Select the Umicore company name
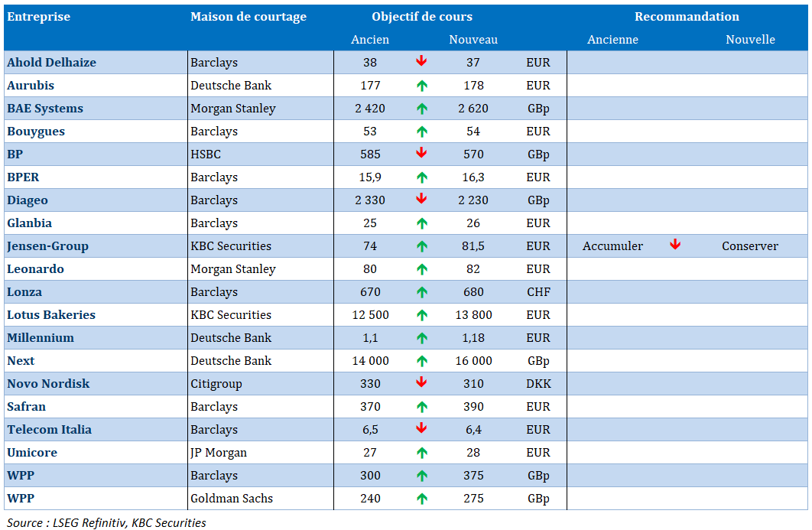 [x=32, y=452]
